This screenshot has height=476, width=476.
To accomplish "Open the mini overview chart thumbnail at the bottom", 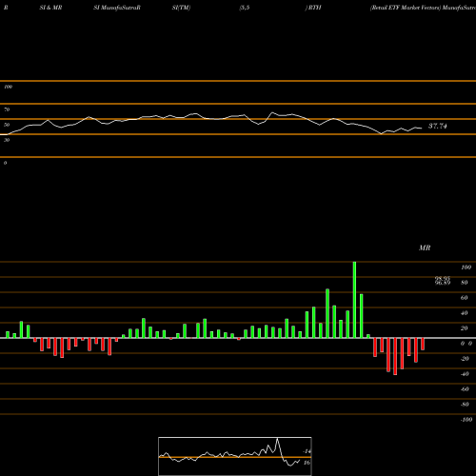I will coord(235,456).
